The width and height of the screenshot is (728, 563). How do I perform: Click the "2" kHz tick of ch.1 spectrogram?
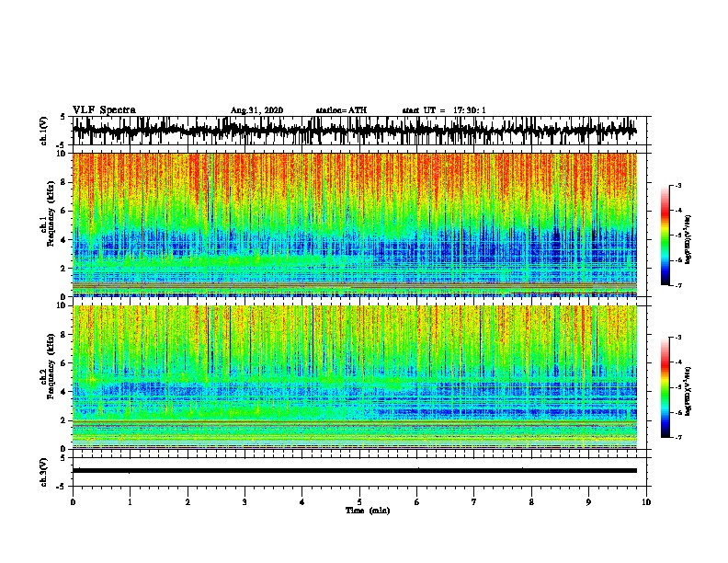point(65,269)
